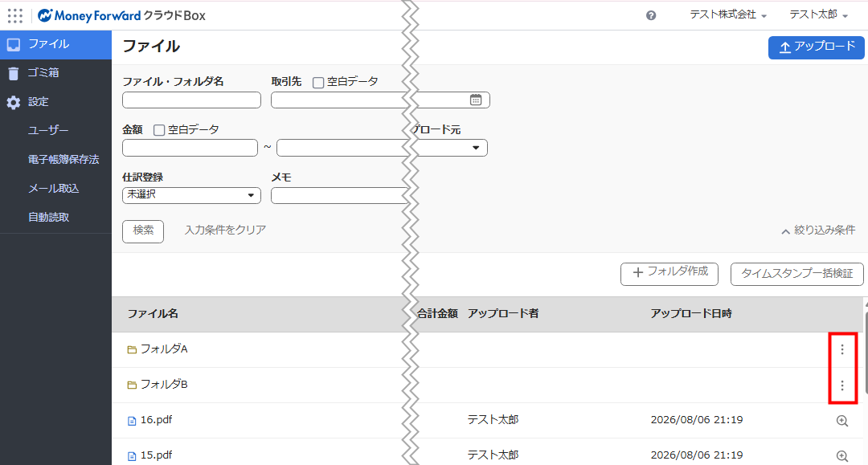Collapse the 絞り込み条件 section
The width and height of the screenshot is (868, 465).
coord(818,230)
